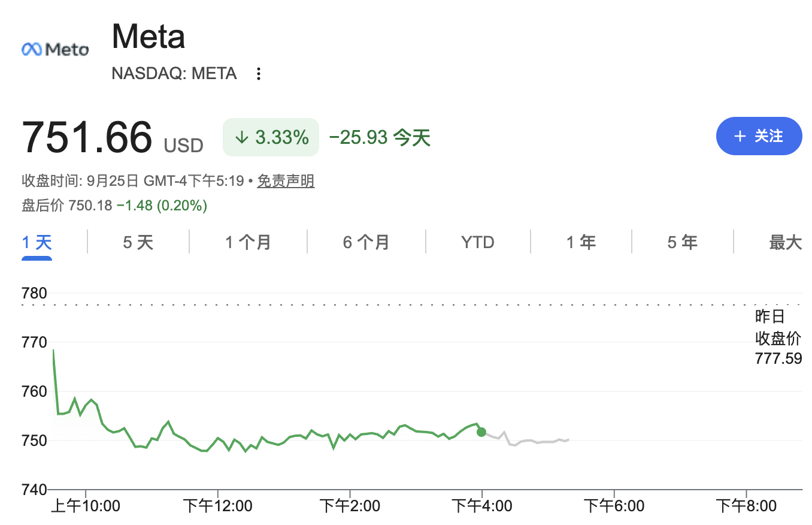Switch to the 5 天 tab
The height and width of the screenshot is (525, 812).
tap(138, 242)
